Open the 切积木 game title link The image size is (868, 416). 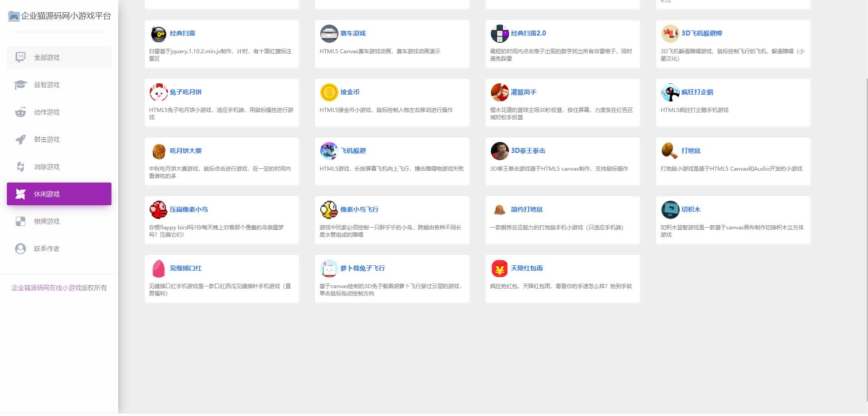pyautogui.click(x=691, y=210)
